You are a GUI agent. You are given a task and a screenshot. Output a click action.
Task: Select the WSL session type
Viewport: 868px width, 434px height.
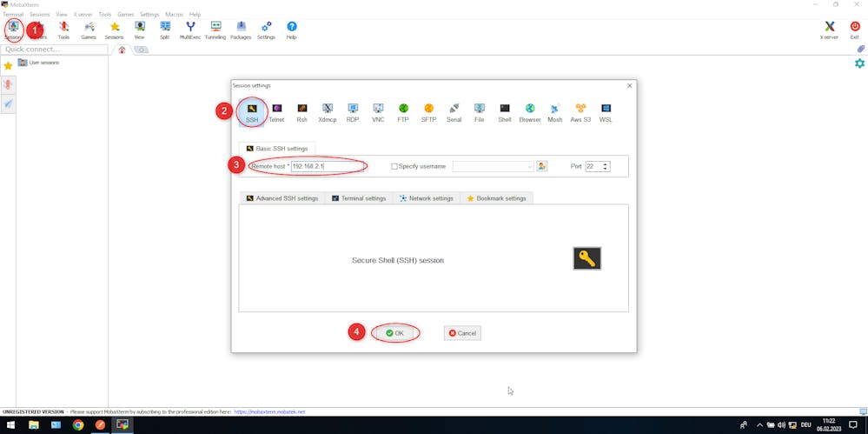[606, 112]
